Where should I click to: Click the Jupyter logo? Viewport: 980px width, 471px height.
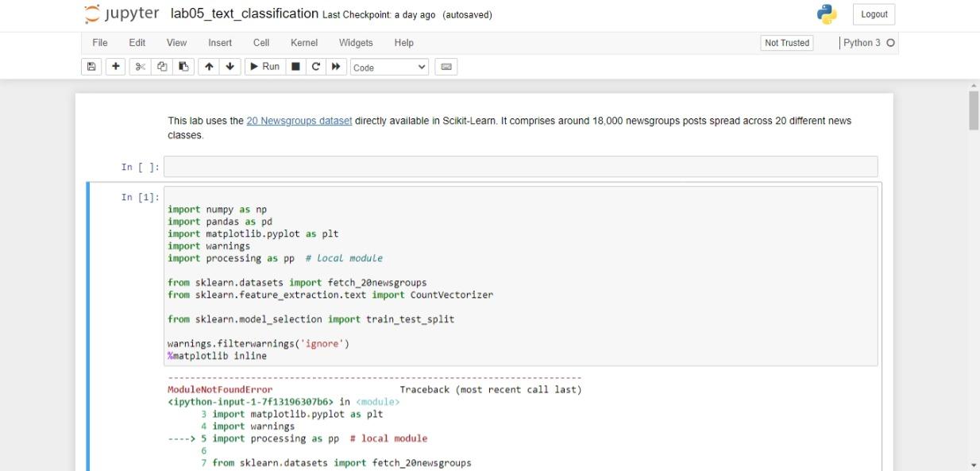coord(122,14)
